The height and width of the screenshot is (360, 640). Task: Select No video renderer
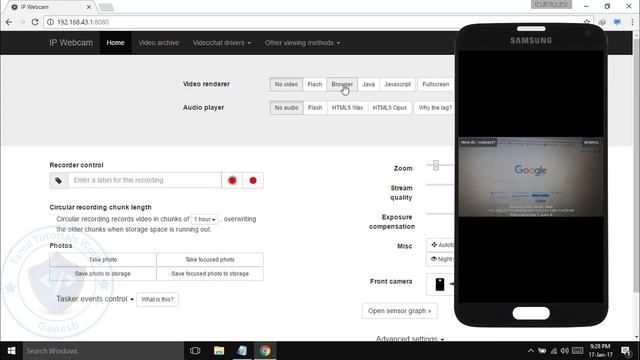[x=286, y=84]
